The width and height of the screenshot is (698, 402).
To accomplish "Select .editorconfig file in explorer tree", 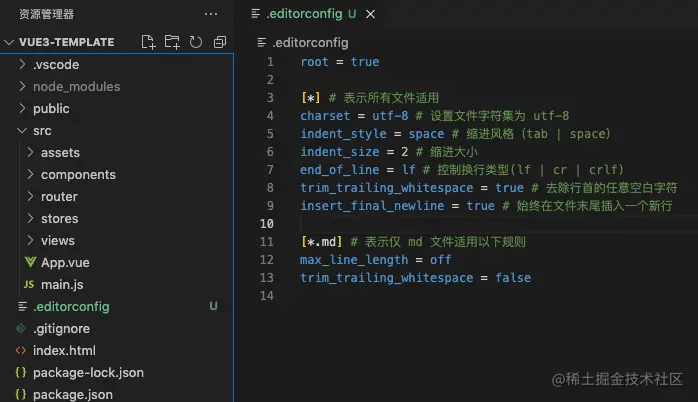I will [x=71, y=307].
